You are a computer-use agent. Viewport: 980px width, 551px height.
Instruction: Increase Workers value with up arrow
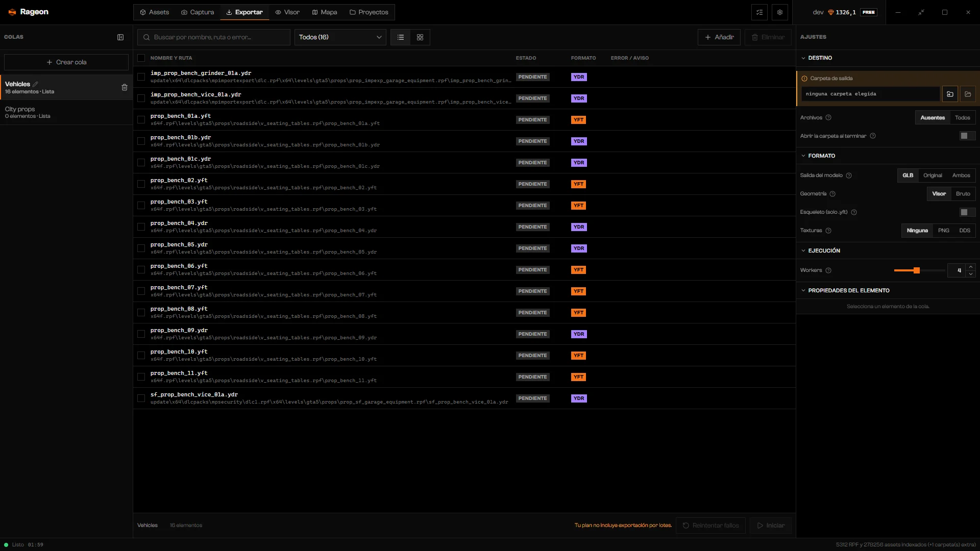pos(971,267)
